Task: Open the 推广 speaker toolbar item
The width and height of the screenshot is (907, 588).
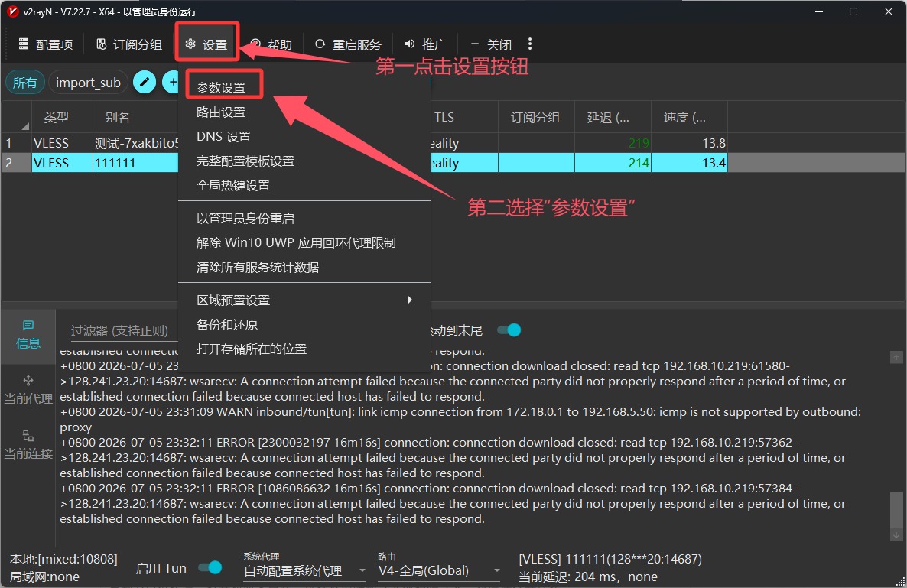Action: point(426,44)
